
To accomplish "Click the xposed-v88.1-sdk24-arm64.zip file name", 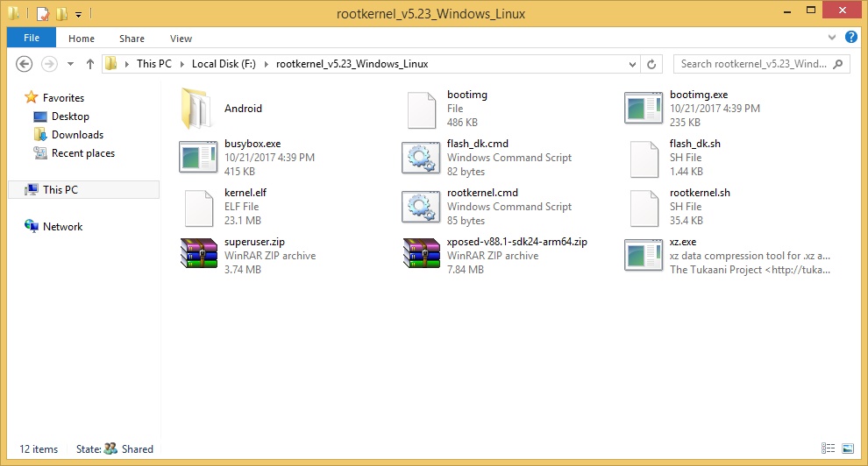I will click(517, 242).
